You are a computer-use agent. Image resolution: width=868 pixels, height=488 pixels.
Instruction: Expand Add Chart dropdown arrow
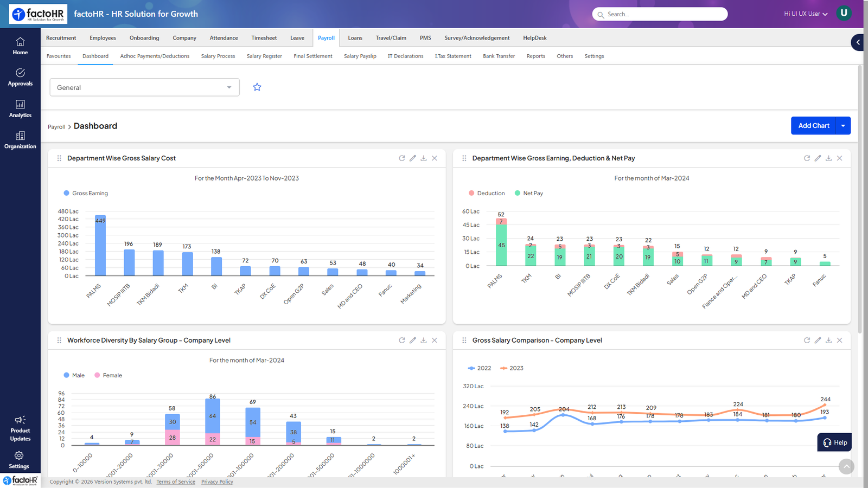[843, 126]
